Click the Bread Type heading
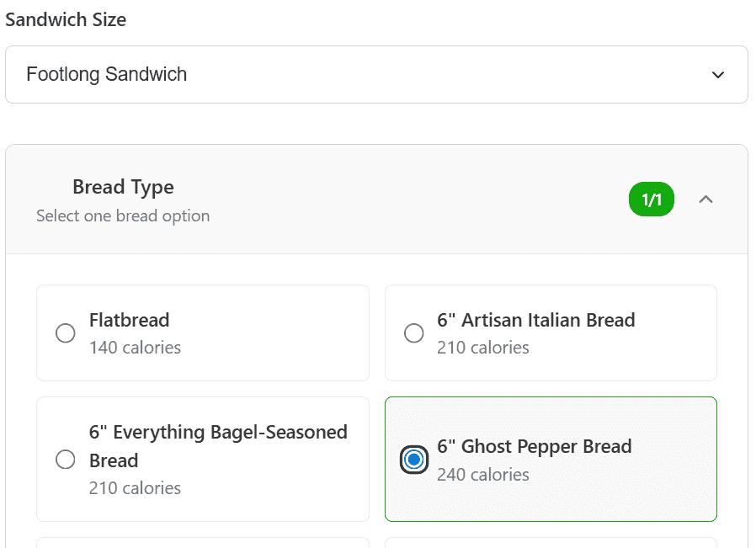 coord(123,187)
